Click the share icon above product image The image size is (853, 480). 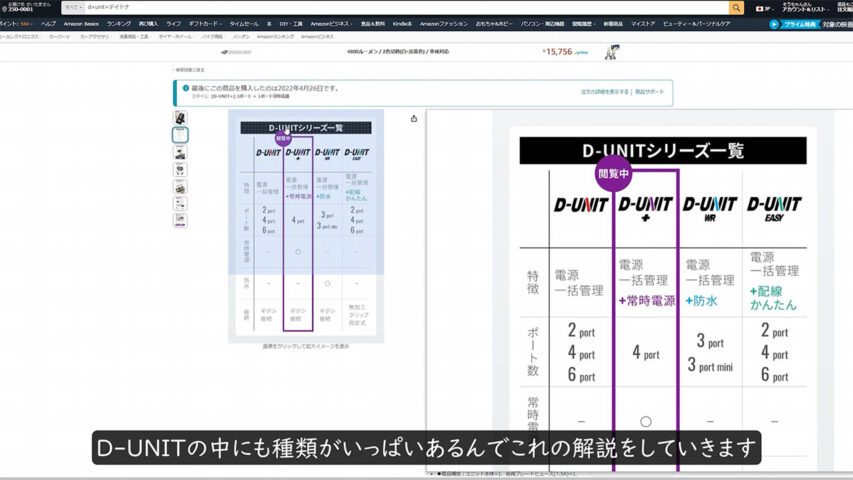point(414,118)
